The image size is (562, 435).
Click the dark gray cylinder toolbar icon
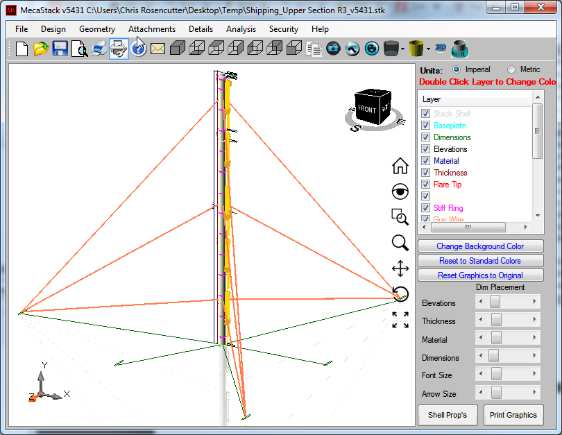391,48
